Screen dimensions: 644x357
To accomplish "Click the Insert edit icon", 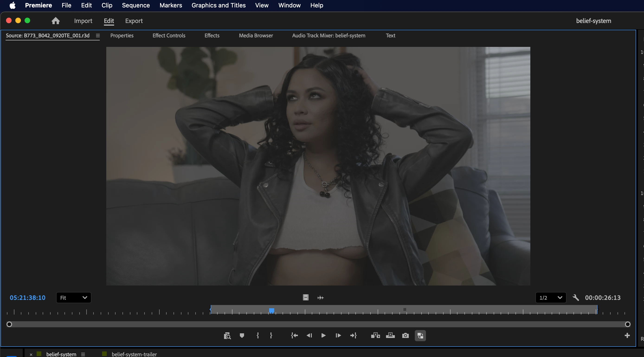I will coord(375,335).
